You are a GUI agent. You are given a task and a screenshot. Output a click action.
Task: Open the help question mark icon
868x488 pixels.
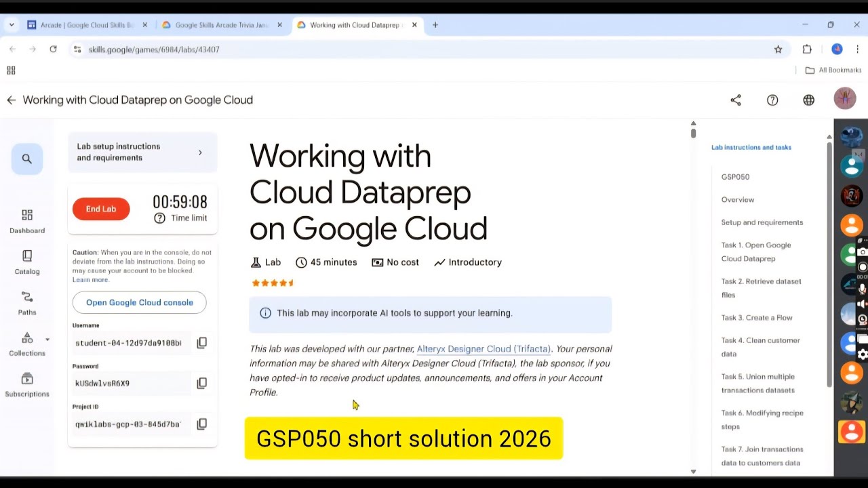point(772,100)
